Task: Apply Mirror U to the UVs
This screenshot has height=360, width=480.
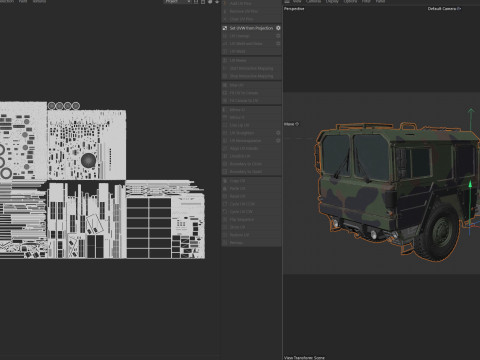Action: point(252,110)
